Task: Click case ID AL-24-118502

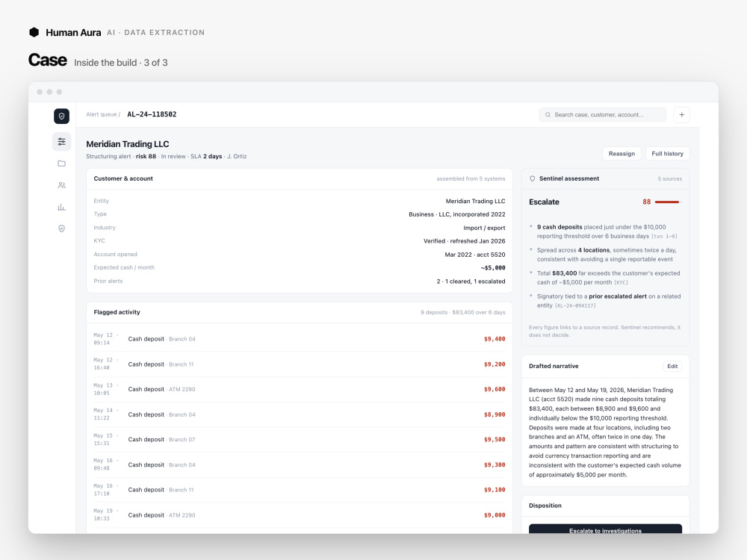Action: [x=152, y=114]
